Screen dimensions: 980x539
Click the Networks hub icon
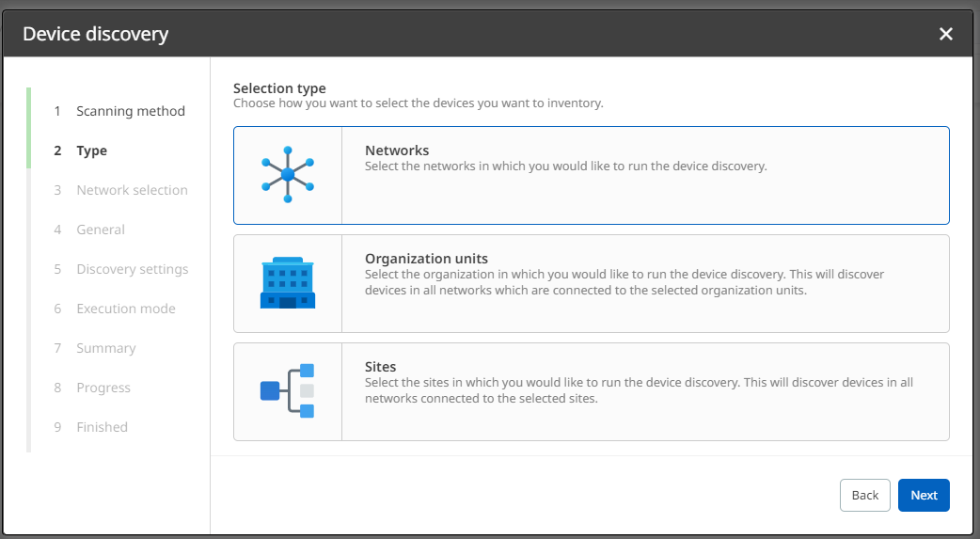click(288, 175)
